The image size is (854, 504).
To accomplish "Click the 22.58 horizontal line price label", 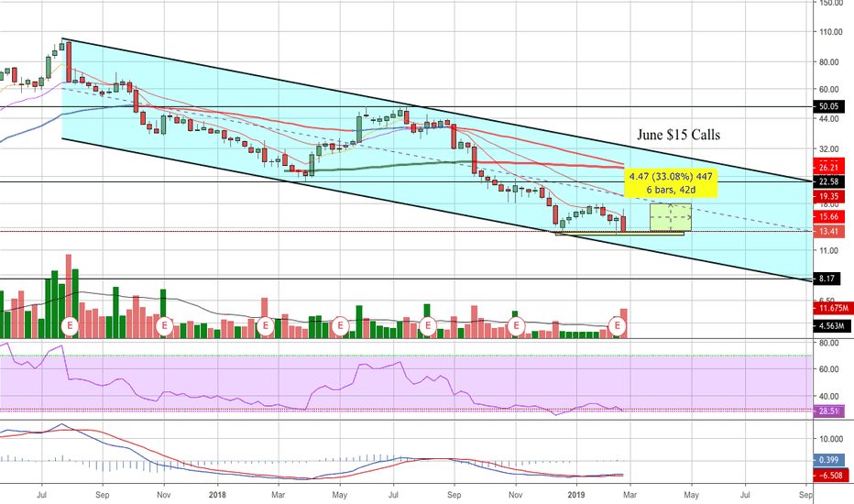I will point(828,181).
